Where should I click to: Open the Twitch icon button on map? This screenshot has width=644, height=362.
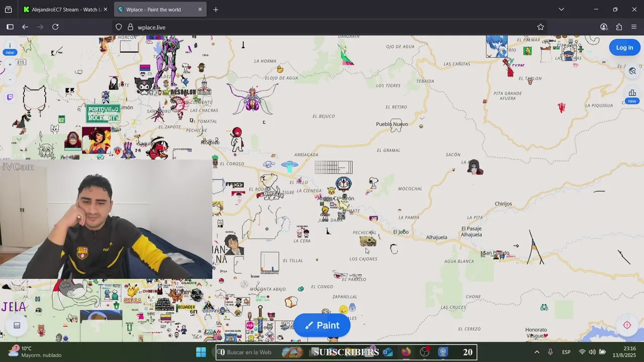point(10,97)
